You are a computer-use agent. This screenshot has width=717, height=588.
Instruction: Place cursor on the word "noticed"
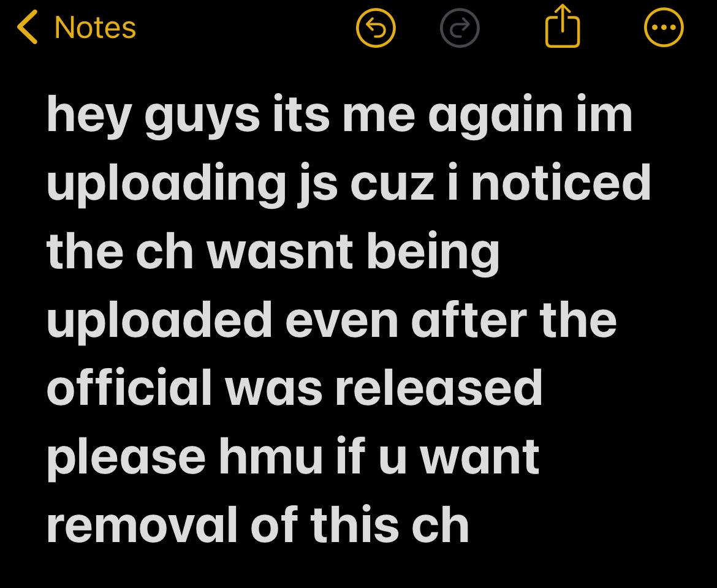[561, 182]
